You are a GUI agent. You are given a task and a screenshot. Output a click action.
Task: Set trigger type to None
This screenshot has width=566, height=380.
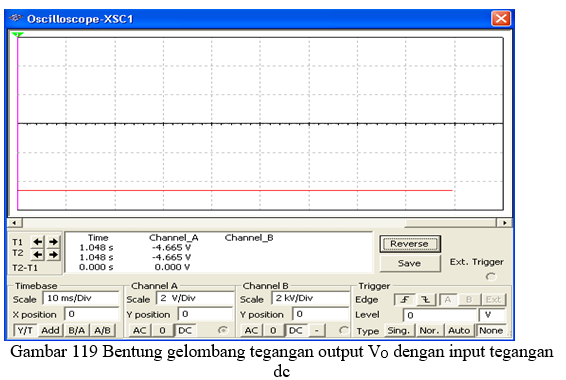coord(491,331)
